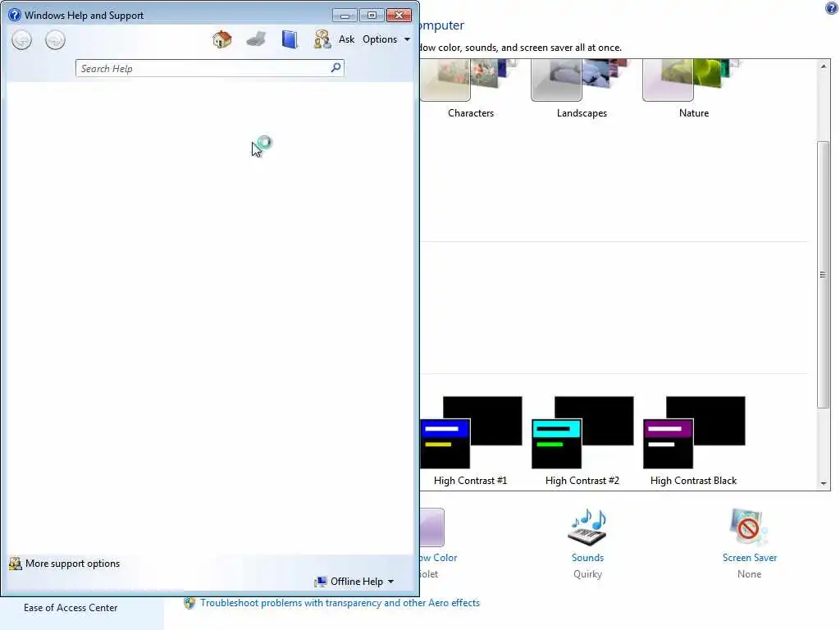
Task: Click the 'Quirky' sound scheme text
Action: [587, 573]
